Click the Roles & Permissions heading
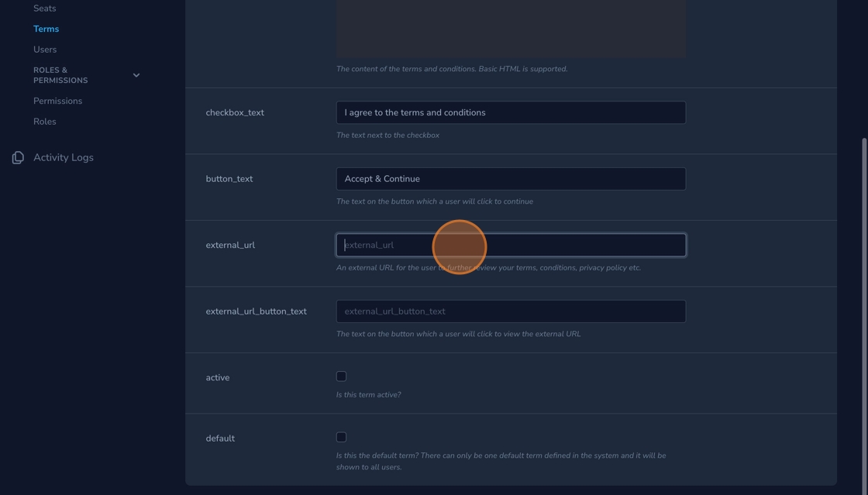The height and width of the screenshot is (495, 868). point(60,75)
